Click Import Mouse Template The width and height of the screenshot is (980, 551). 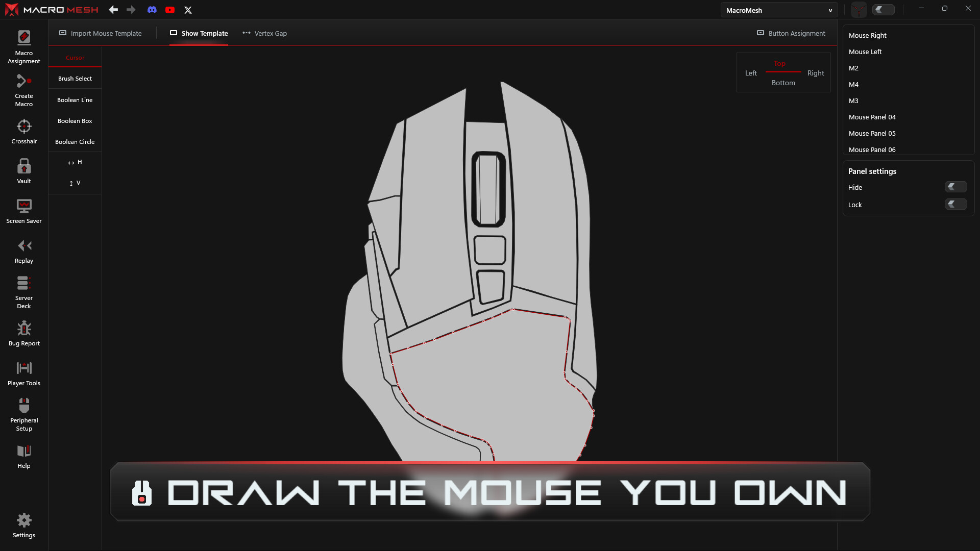101,33
